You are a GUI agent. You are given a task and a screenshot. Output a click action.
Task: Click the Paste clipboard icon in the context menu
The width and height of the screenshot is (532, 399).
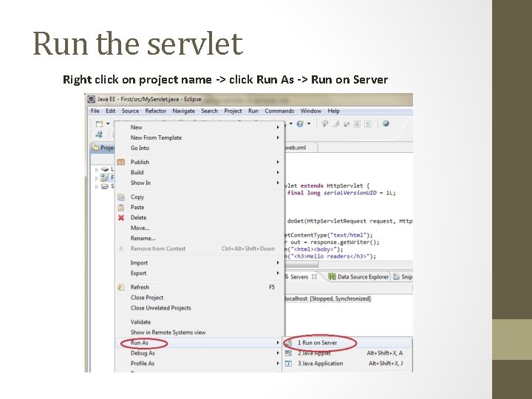coord(121,208)
